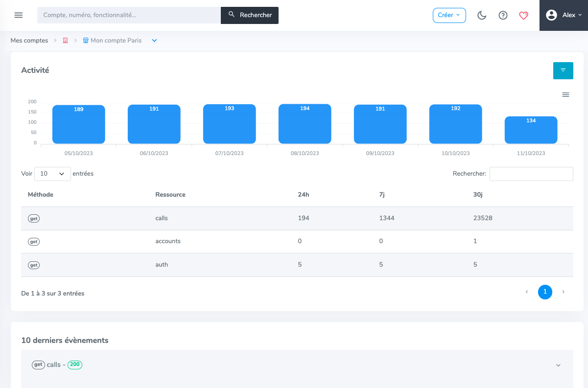
Task: Select the 05/10/2023 bar showing 189
Action: (x=79, y=124)
